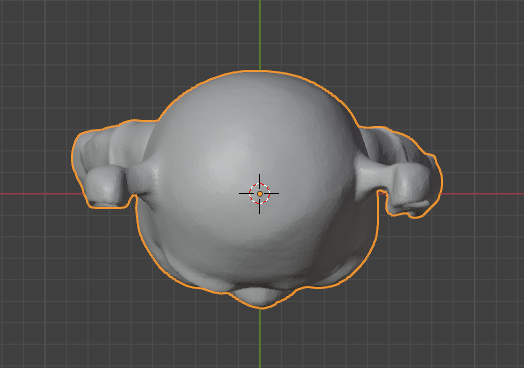Image resolution: width=524 pixels, height=368 pixels.
Task: Click the red X axis line at right
Action: pos(483,194)
